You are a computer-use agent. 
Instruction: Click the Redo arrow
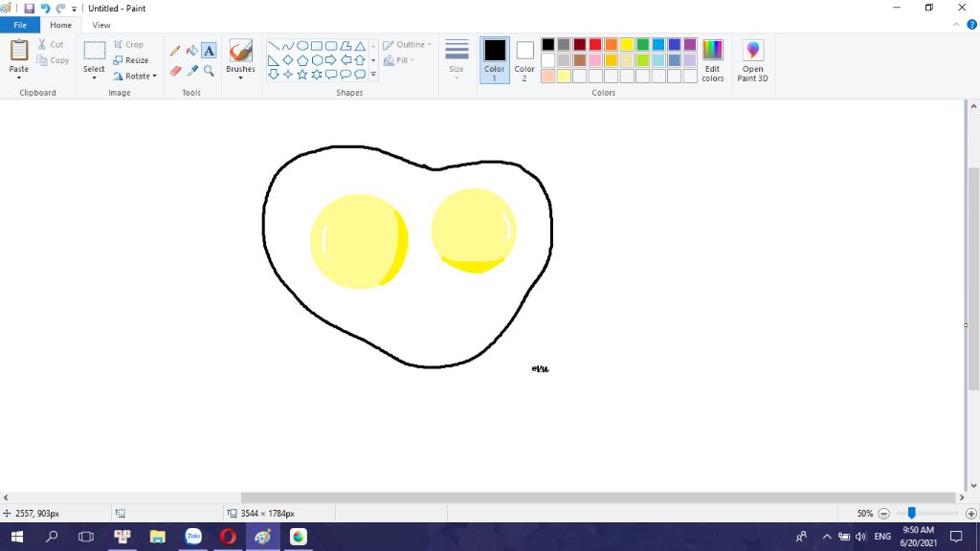(x=60, y=8)
